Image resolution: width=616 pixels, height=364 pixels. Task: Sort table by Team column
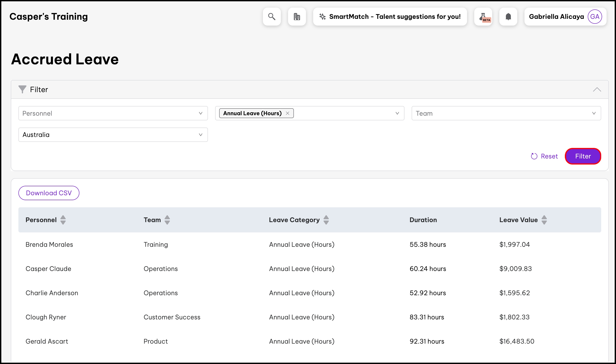pyautogui.click(x=167, y=220)
